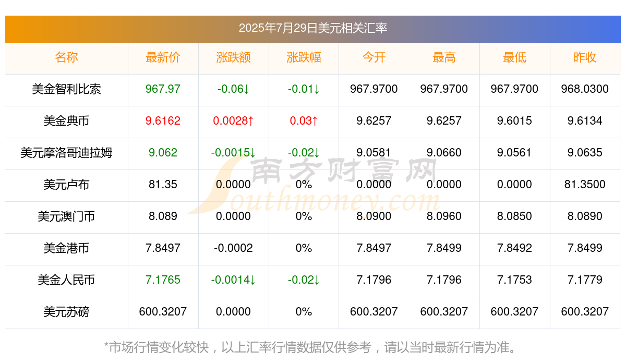Click opening price 8.0900

click(374, 216)
